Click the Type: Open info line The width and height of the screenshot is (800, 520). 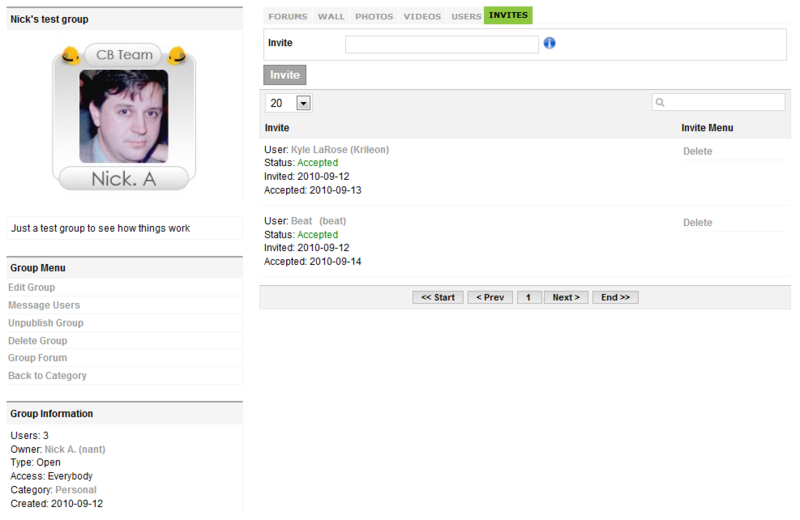35,462
